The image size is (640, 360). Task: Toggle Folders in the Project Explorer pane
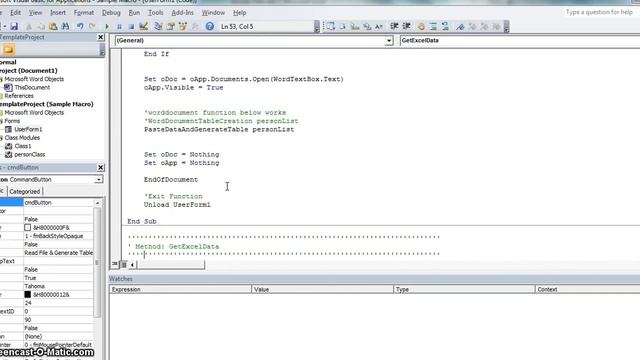point(9,50)
